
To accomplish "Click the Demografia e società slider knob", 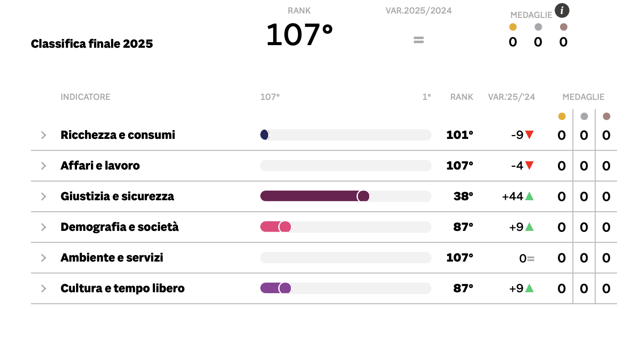I will point(285,227).
